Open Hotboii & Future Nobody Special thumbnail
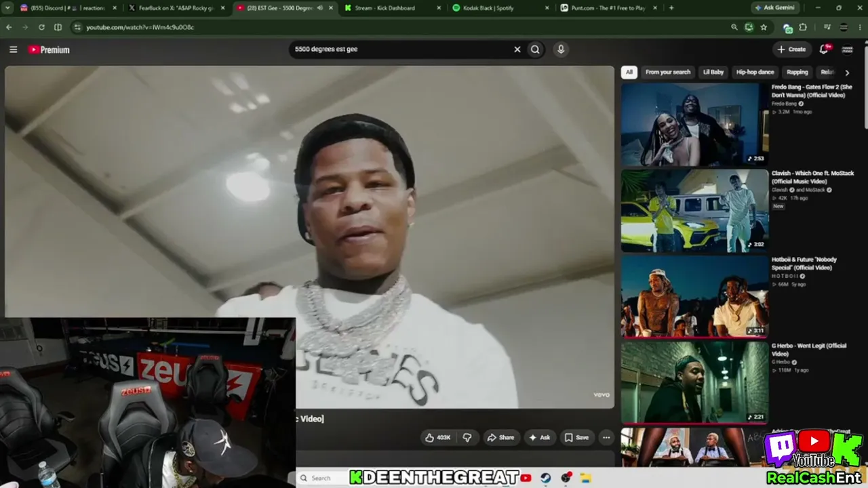Viewport: 868px width, 488px height. point(694,296)
